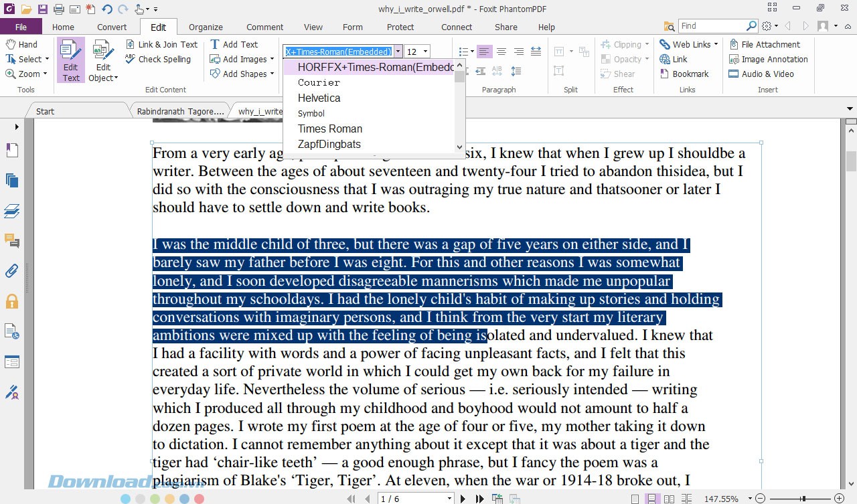Enable continuous page view mode
Image resolution: width=857 pixels, height=504 pixels.
tap(651, 499)
